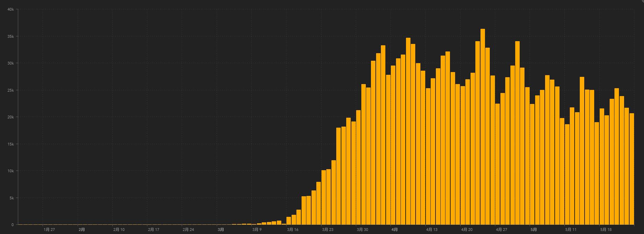Select the 5k y-axis label
Screen dimensions: 644x234
pyautogui.click(x=11, y=198)
